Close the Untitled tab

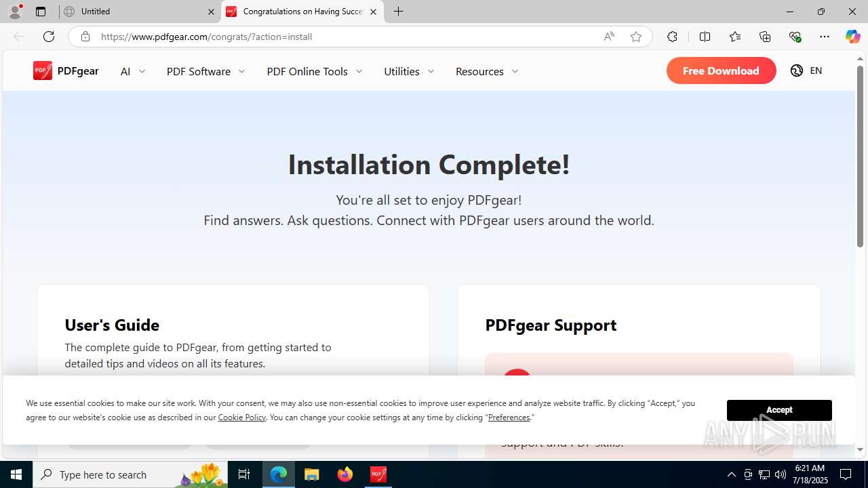(211, 12)
